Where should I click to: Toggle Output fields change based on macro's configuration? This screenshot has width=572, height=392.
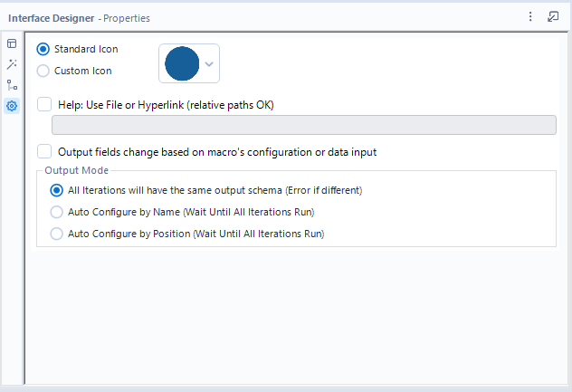tap(44, 151)
